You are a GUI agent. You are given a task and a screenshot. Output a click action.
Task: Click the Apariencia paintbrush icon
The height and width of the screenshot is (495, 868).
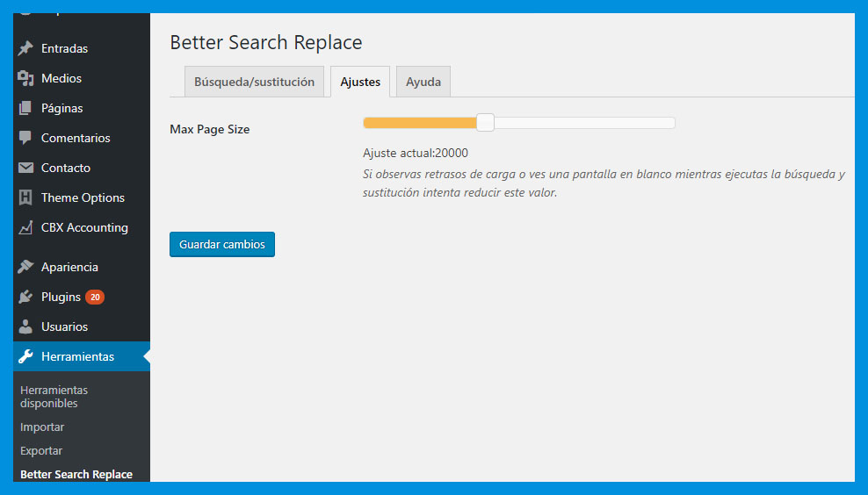pos(25,267)
